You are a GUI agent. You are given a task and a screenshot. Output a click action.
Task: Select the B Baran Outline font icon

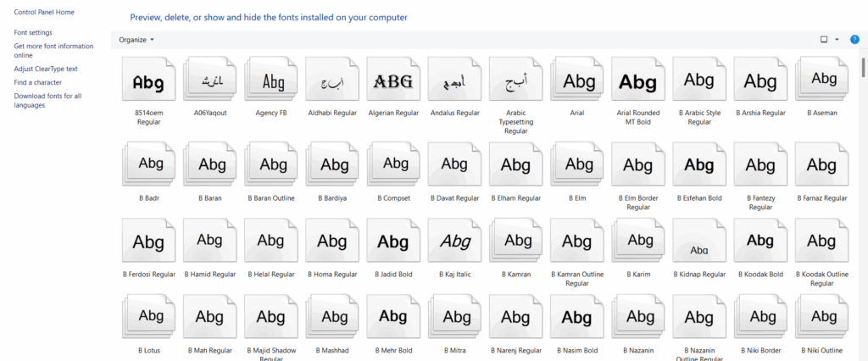pos(271,164)
